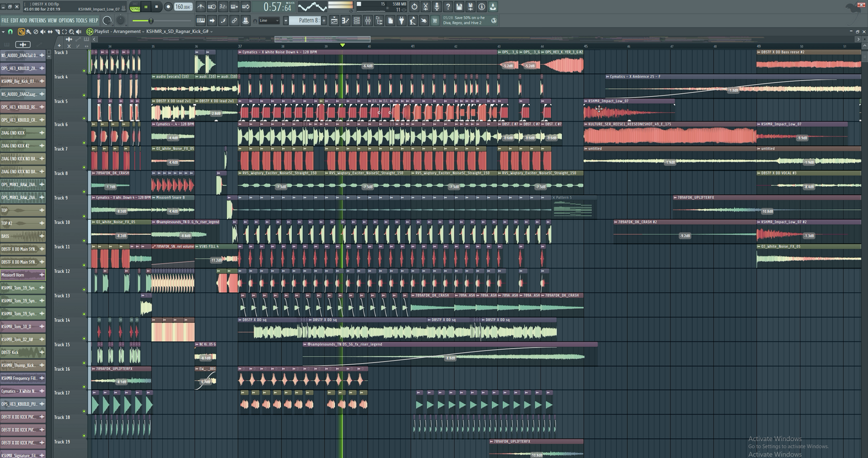Open the PATTERNS menu
The width and height of the screenshot is (868, 458).
pyautogui.click(x=37, y=20)
